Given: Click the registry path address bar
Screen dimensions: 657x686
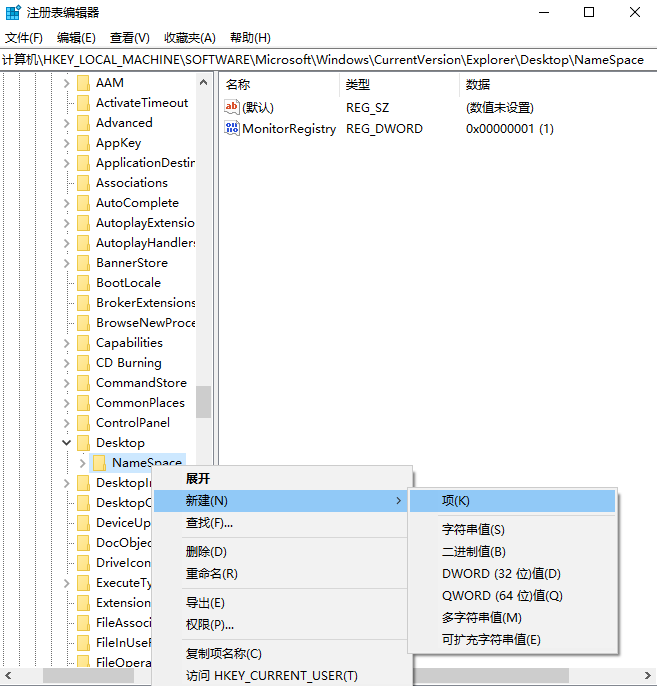Looking at the screenshot, I should (x=328, y=60).
